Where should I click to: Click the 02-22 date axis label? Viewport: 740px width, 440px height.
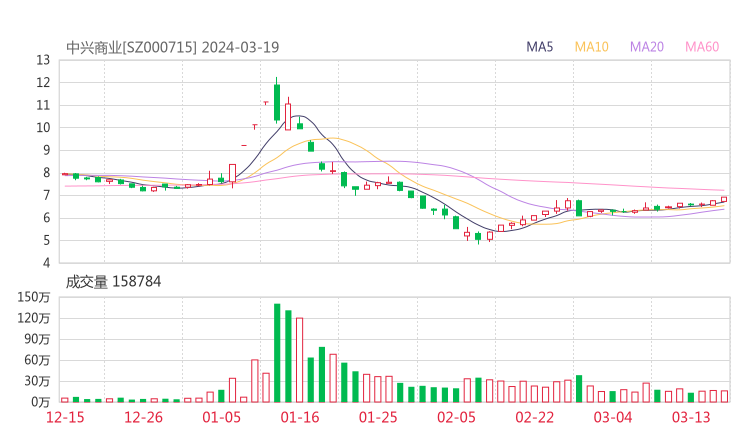[x=534, y=417]
